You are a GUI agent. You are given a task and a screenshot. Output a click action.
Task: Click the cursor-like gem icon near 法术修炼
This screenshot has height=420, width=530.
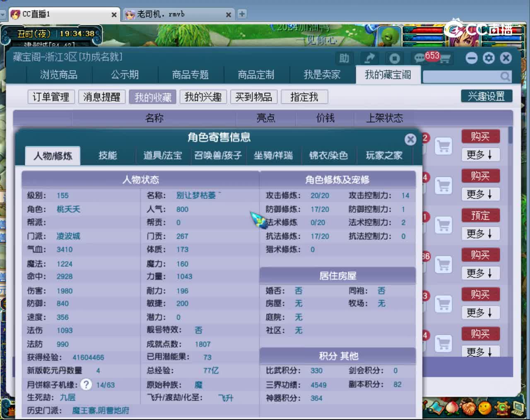click(259, 220)
